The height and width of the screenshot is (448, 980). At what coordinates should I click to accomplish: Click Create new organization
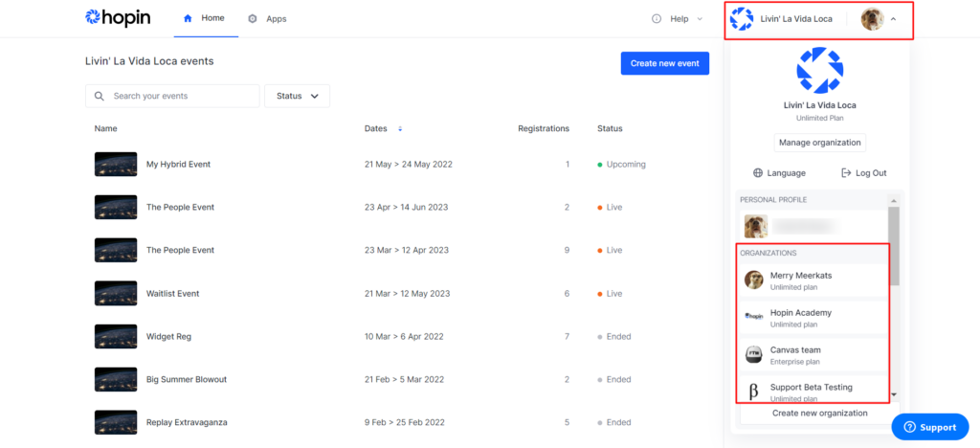(x=820, y=413)
